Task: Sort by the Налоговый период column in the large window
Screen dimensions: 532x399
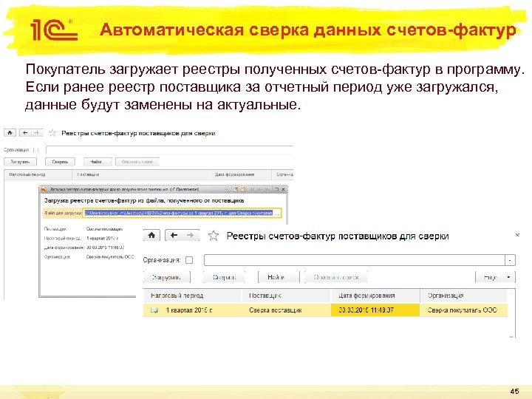Action: coord(192,296)
